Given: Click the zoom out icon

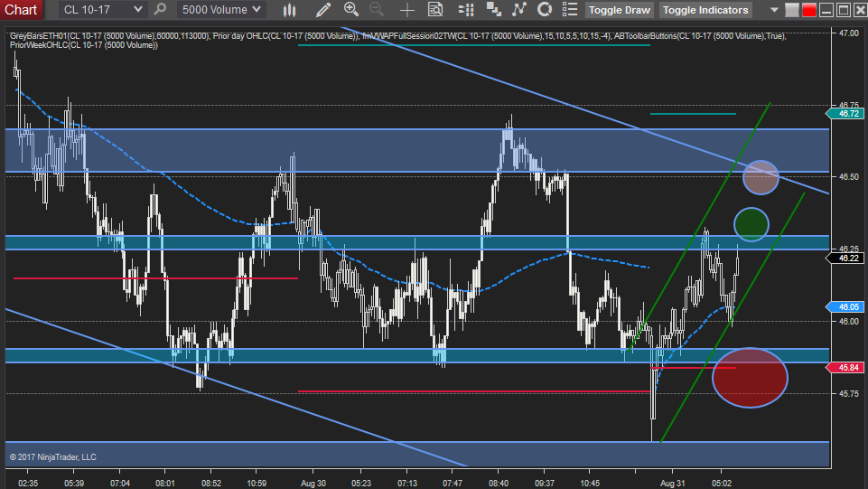Looking at the screenshot, I should pos(377,9).
